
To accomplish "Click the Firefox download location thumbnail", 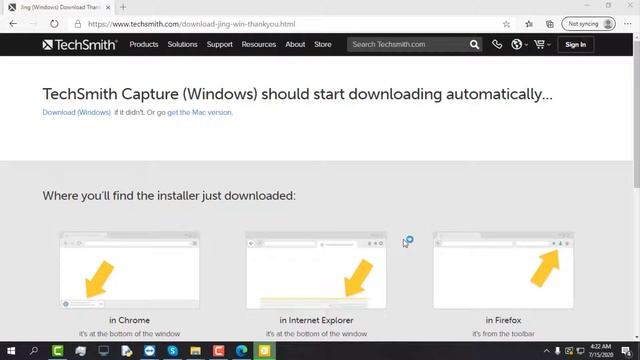I will click(503, 270).
